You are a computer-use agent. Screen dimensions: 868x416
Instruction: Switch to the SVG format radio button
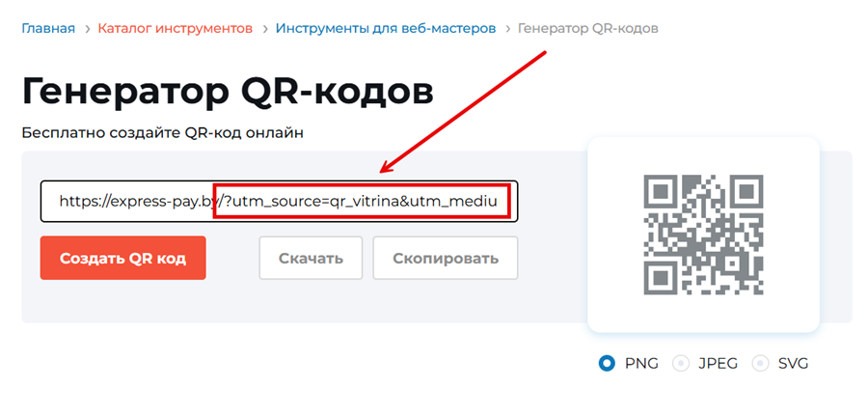click(760, 364)
